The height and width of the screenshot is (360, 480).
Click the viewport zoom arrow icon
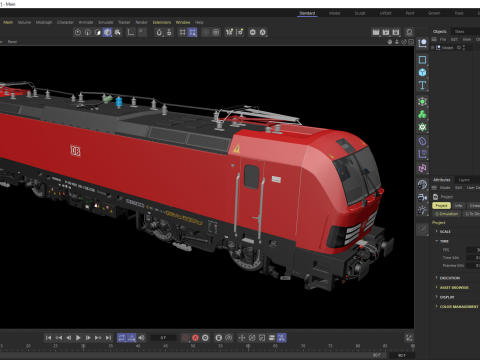397,42
